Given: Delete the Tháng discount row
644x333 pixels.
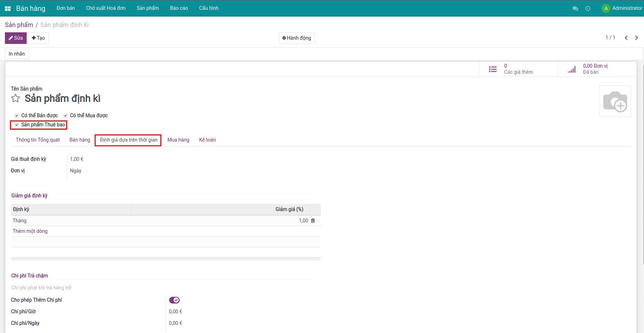Looking at the screenshot, I should [x=313, y=221].
